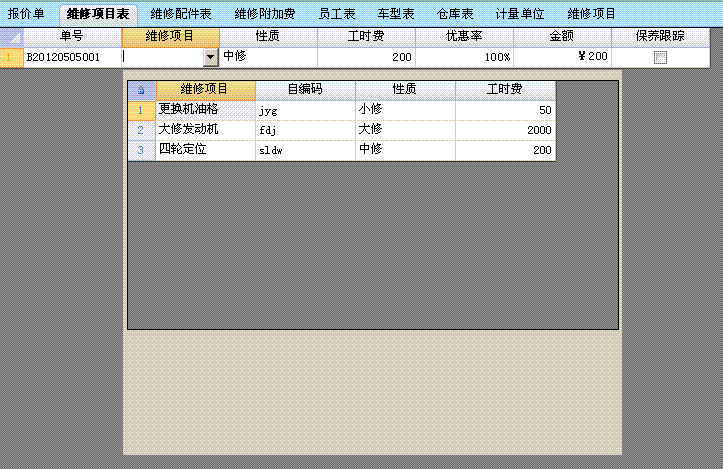Click the 优惠率 column header
This screenshot has height=469, width=723.
464,37
